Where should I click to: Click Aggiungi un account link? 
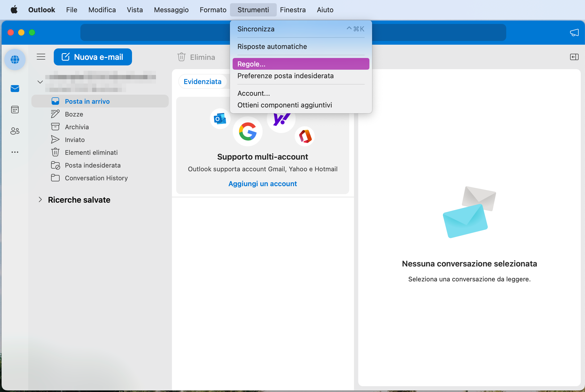263,184
